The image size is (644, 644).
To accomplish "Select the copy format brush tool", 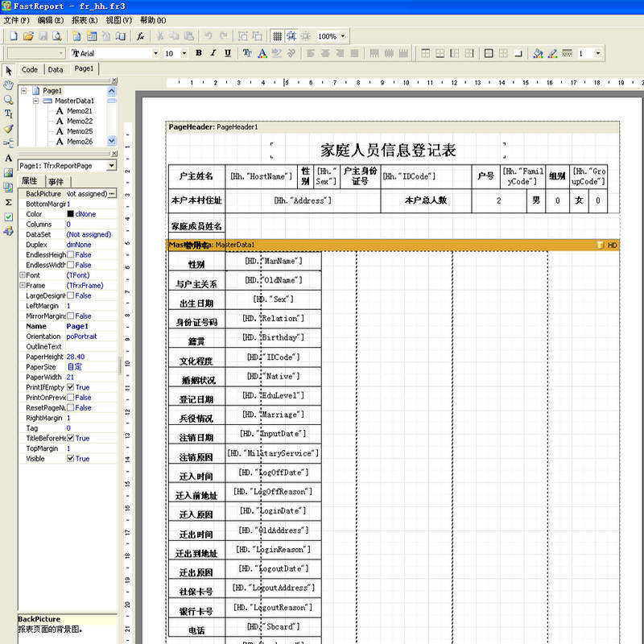I will tap(9, 129).
